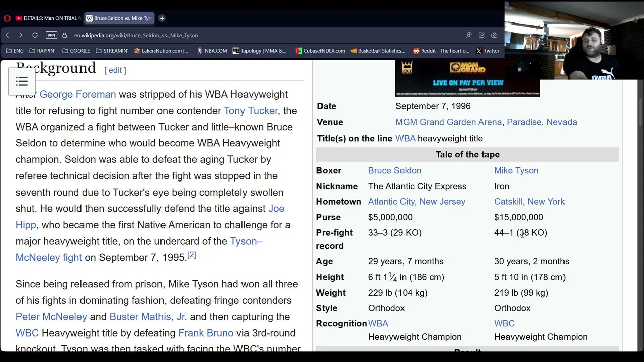The height and width of the screenshot is (362, 644).
Task: Click the '29 years, 7 months' age cell
Action: coord(406,261)
